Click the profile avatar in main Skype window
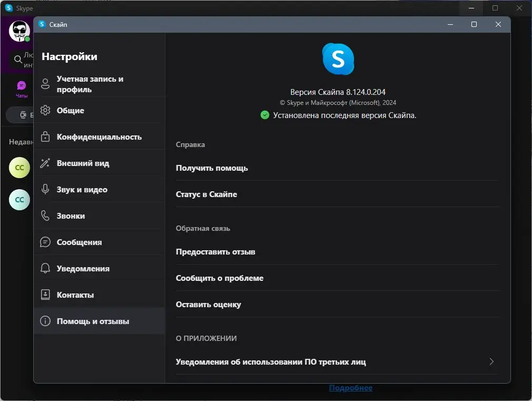 pyautogui.click(x=19, y=31)
